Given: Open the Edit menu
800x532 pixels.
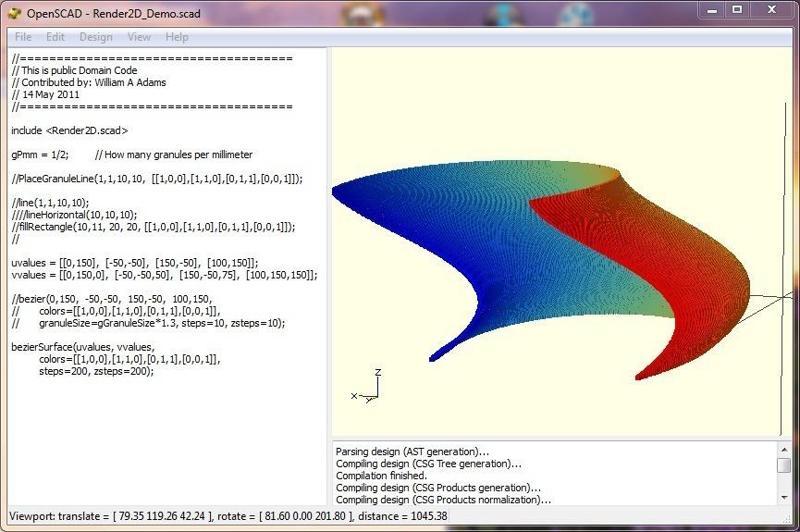Looking at the screenshot, I should [55, 37].
